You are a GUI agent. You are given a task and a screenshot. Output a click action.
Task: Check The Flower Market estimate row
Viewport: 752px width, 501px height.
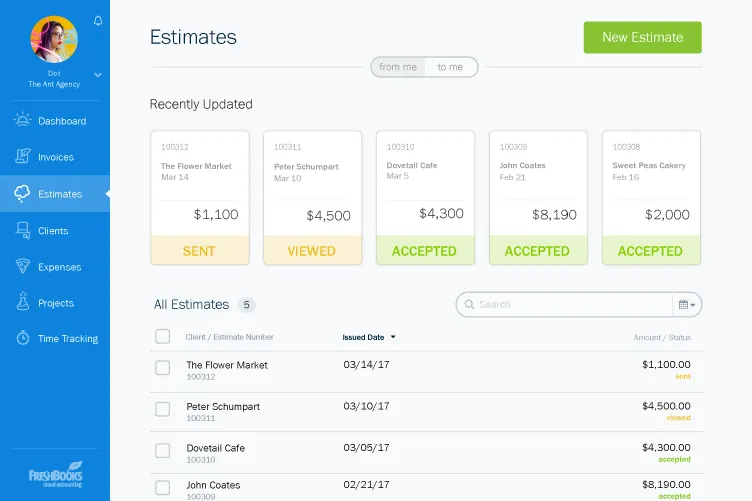click(163, 368)
